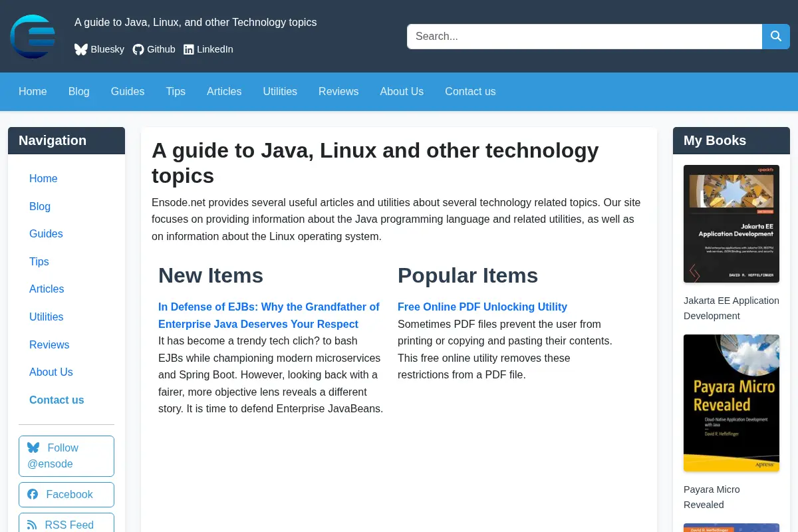
Task: Open Home in the top menu bar
Action: pos(33,92)
